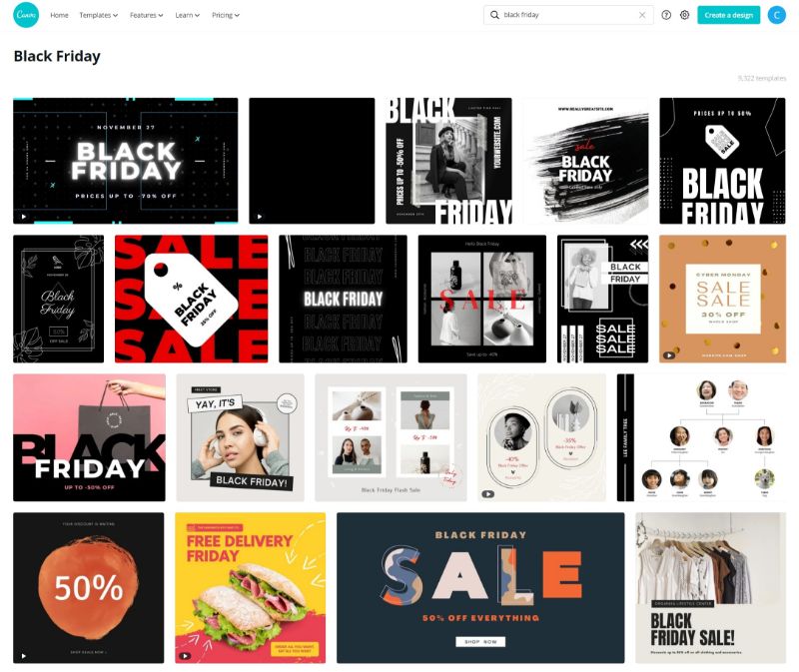Play the neon Black Friday video template
Image resolution: width=799 pixels, height=672 pixels.
coord(24,217)
